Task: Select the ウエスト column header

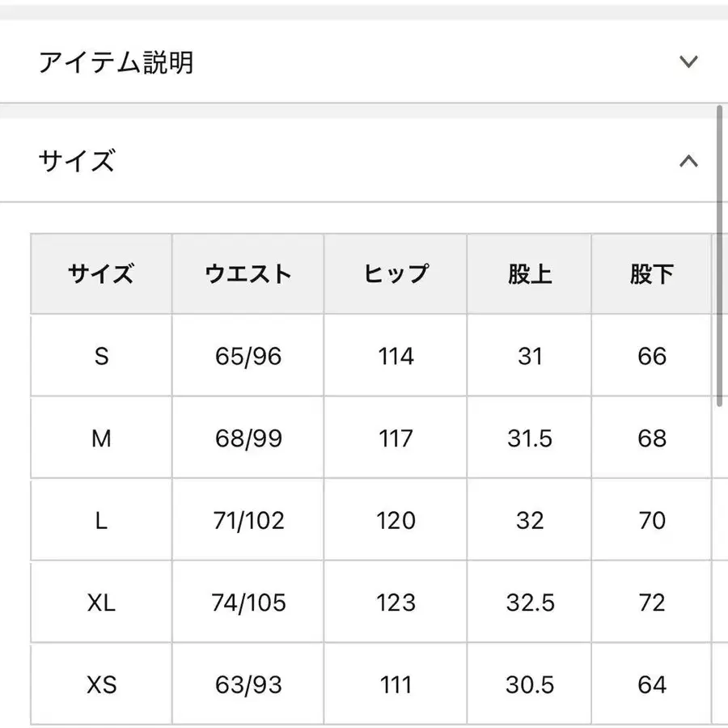Action: [x=248, y=274]
